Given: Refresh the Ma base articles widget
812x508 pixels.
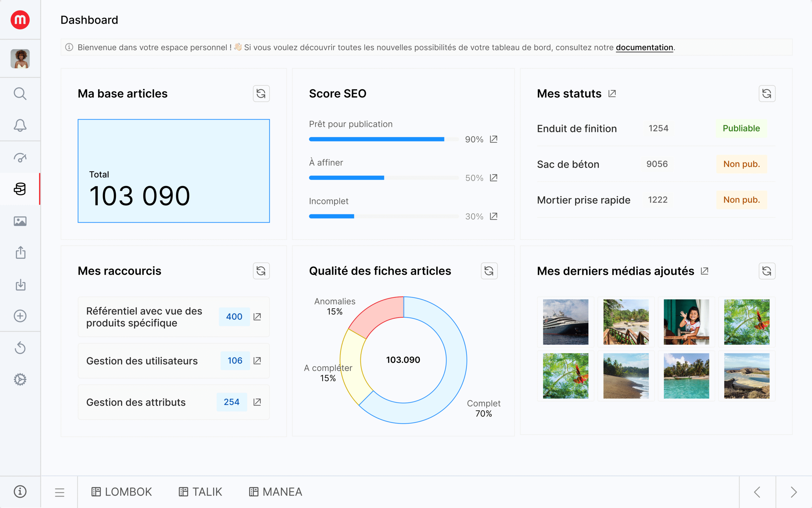Looking at the screenshot, I should [x=261, y=94].
